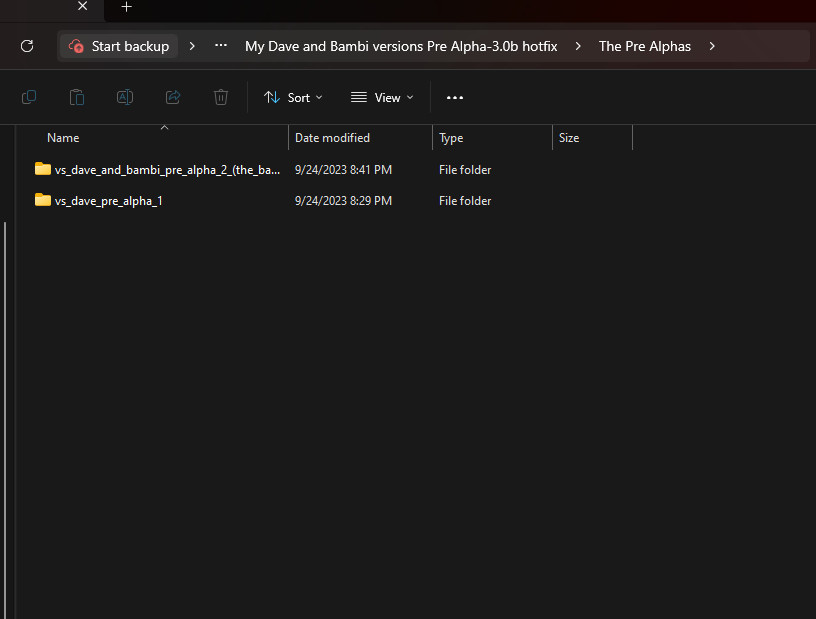The height and width of the screenshot is (619, 816).
Task: Expand chevron after Start backup
Action: 192,46
